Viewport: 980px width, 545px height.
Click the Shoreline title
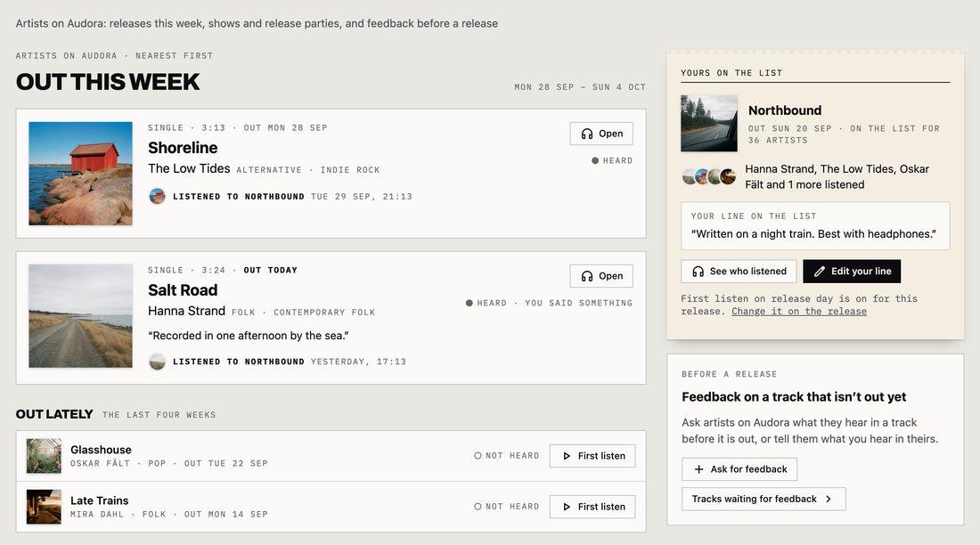point(184,148)
